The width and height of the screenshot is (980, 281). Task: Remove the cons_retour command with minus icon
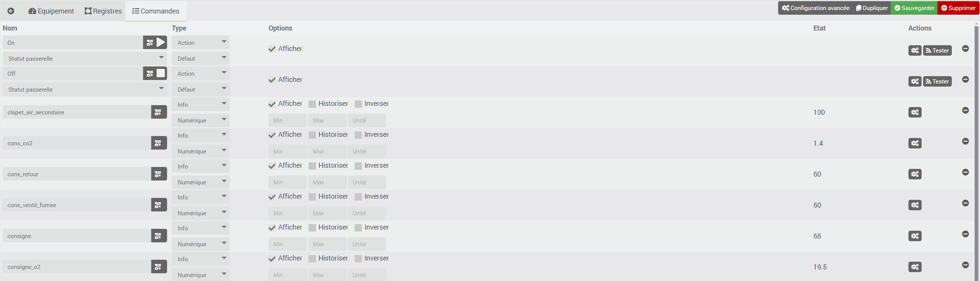coord(965,172)
